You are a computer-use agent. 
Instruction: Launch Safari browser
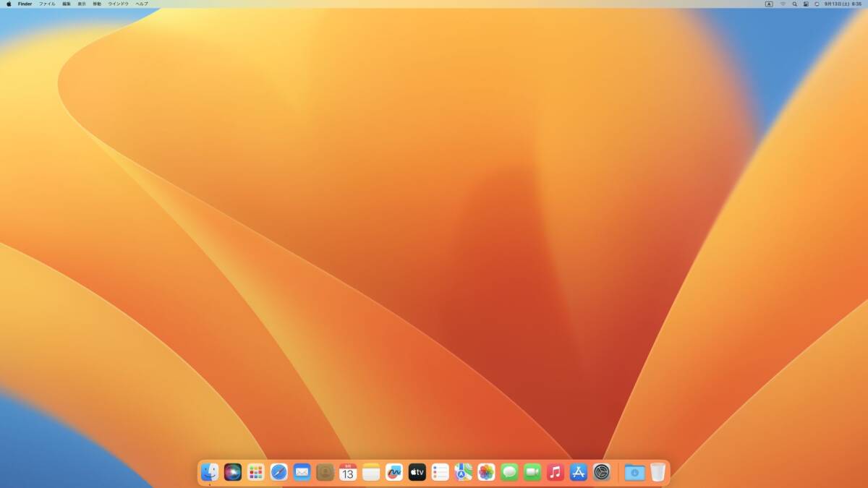pyautogui.click(x=279, y=473)
